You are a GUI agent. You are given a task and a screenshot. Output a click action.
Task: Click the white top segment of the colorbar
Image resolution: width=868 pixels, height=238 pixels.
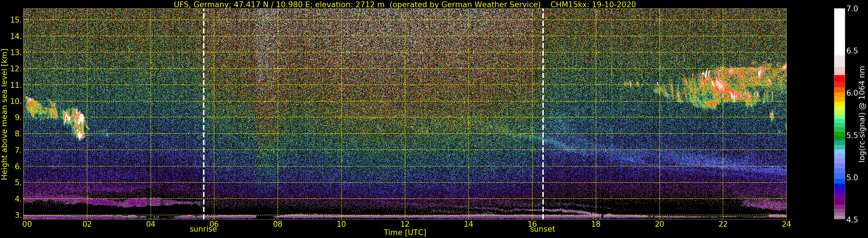pos(839,32)
